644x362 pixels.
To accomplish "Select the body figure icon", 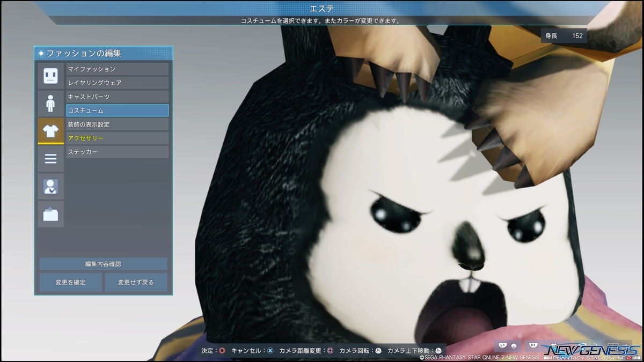I will (50, 104).
